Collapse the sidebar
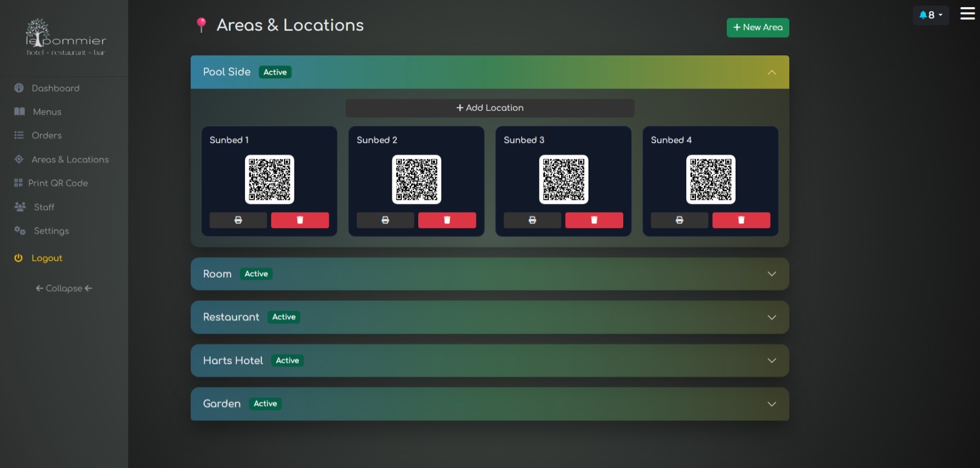 point(64,288)
